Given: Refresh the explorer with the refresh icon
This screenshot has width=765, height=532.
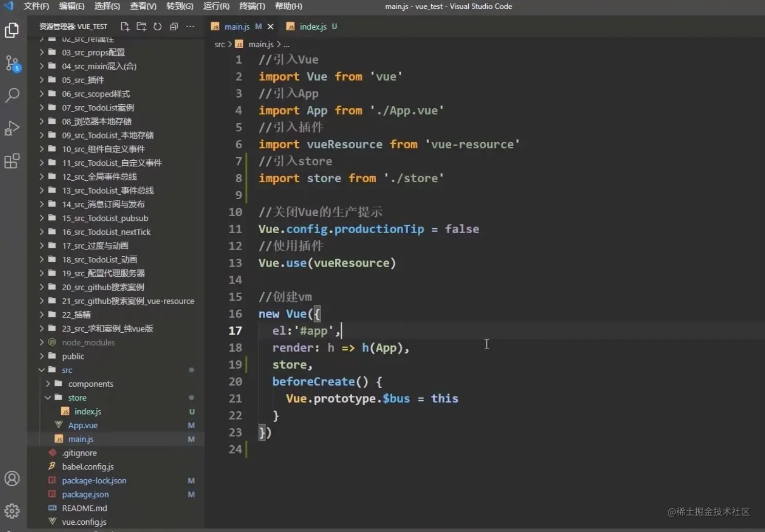Looking at the screenshot, I should tap(158, 27).
